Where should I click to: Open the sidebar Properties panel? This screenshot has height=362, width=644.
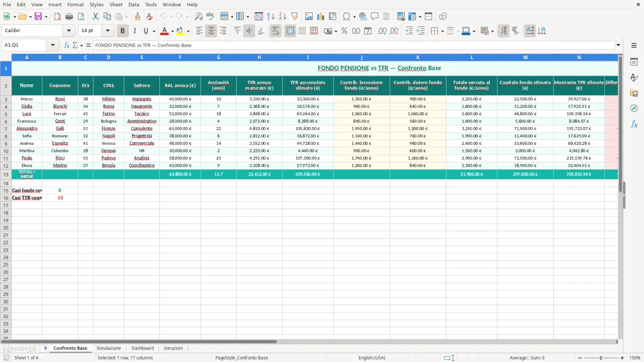click(x=634, y=62)
